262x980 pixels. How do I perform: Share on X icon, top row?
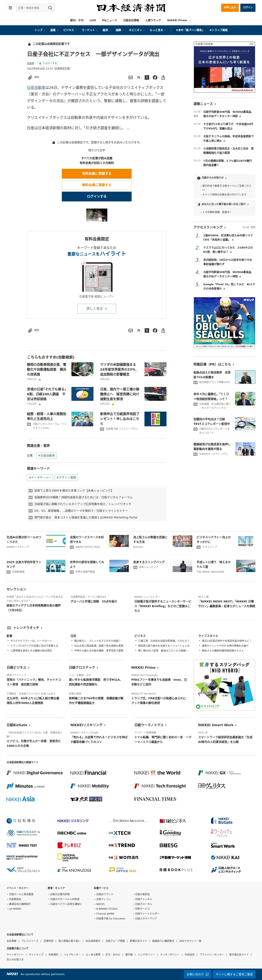(147, 78)
